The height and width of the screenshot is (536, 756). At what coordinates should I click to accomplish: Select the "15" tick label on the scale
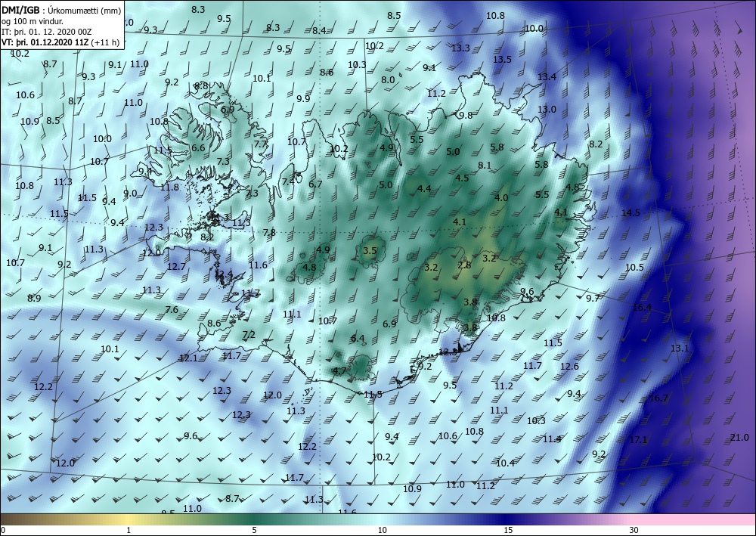pos(508,530)
